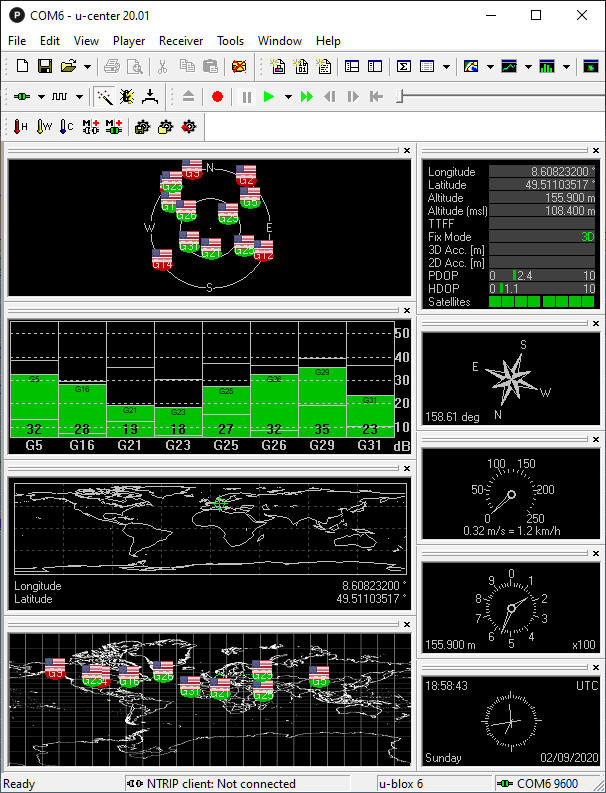The height and width of the screenshot is (793, 606).
Task: Click the Save icon in toolbar
Action: [45, 67]
